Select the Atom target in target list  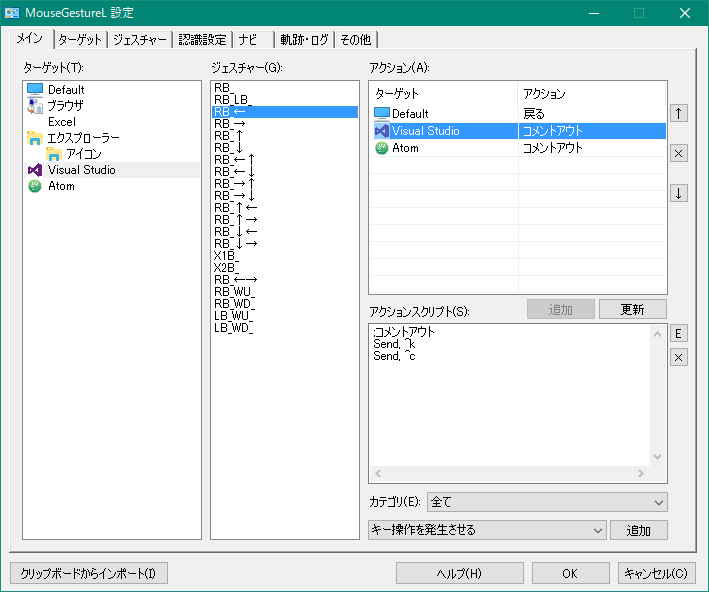[x=61, y=186]
